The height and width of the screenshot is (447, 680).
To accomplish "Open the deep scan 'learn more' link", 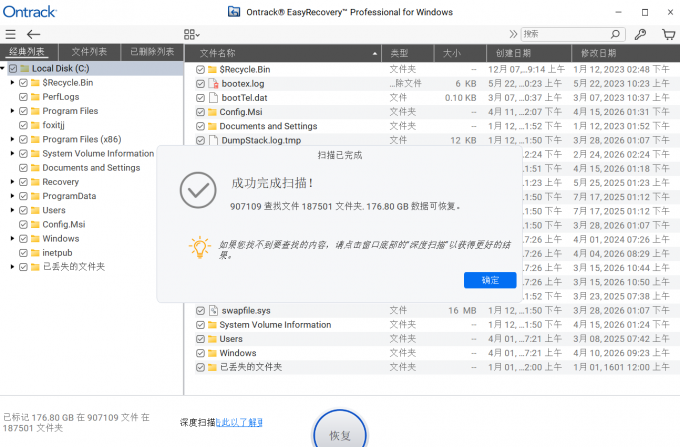I will [239, 422].
